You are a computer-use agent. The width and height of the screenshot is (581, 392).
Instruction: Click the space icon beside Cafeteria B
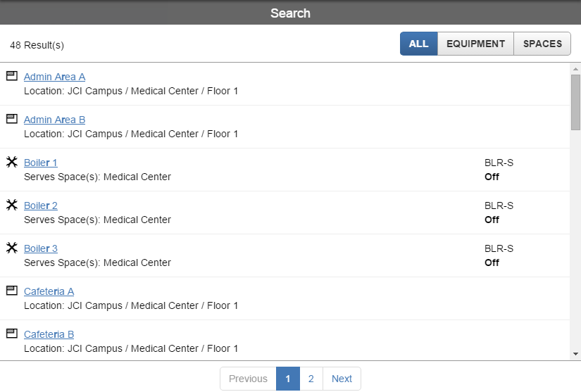click(x=11, y=334)
